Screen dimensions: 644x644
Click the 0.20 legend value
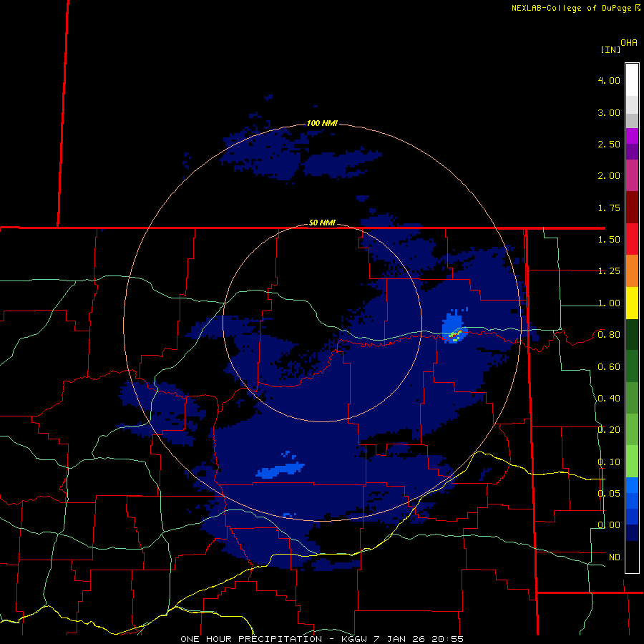tap(609, 430)
